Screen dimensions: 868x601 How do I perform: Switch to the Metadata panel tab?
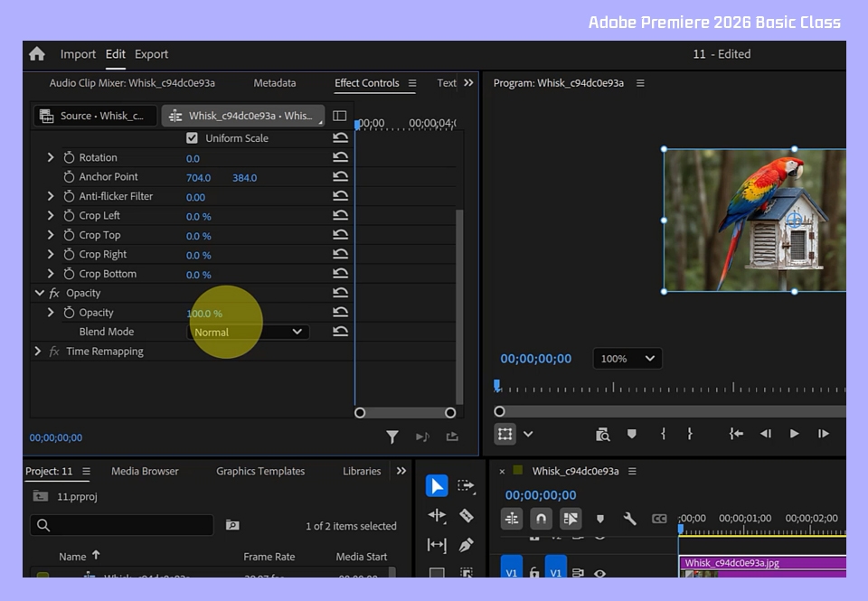(275, 83)
